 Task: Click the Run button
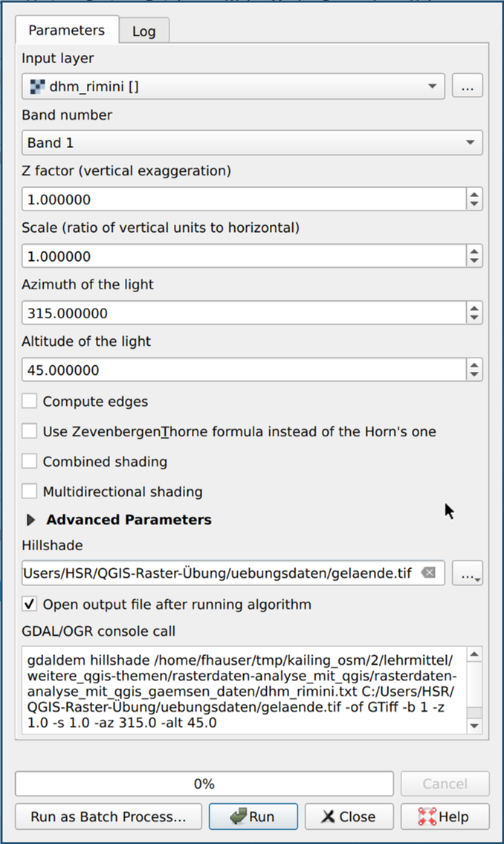[253, 816]
